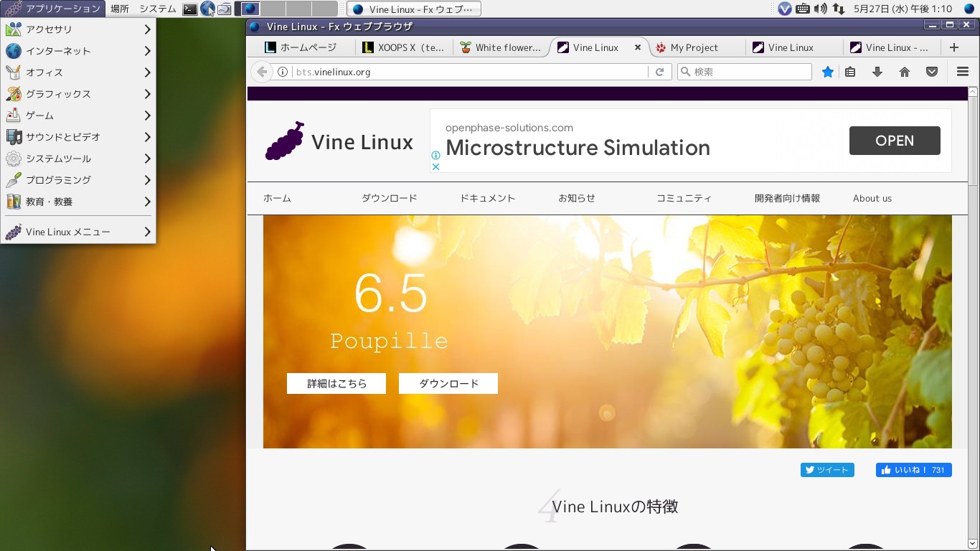Open the browser hamburger menu

(963, 72)
